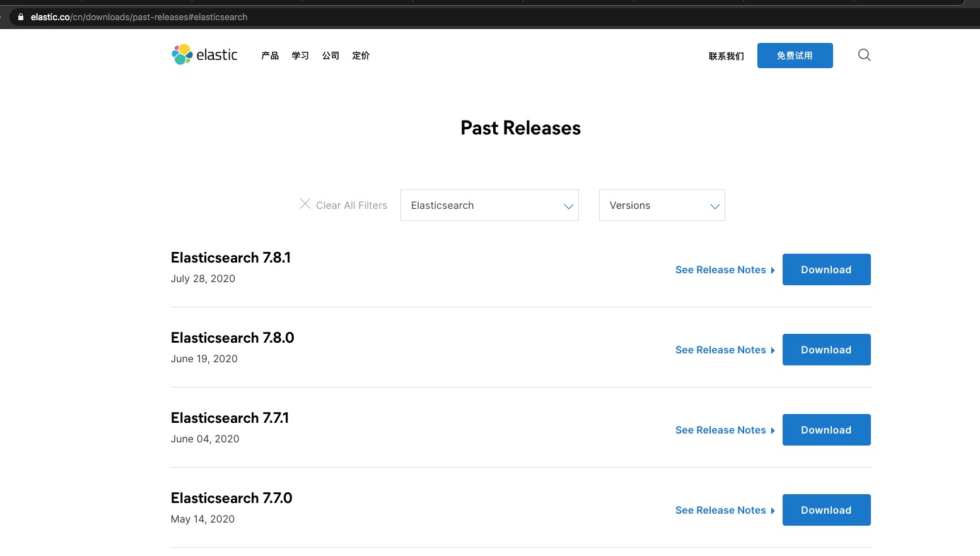Image resolution: width=980 pixels, height=556 pixels.
Task: Download Elasticsearch 7.8.1
Action: 826,269
